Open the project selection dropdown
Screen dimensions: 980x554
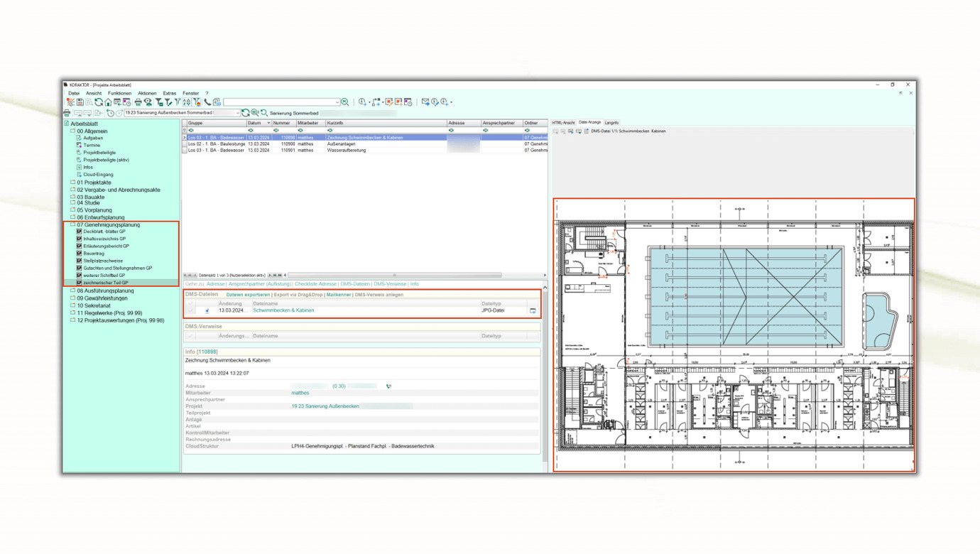[x=237, y=113]
